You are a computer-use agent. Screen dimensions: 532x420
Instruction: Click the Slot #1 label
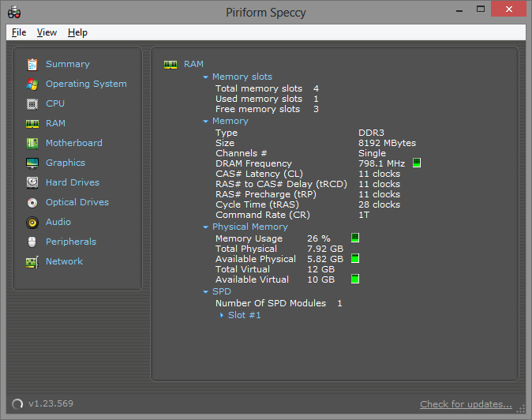tap(244, 315)
